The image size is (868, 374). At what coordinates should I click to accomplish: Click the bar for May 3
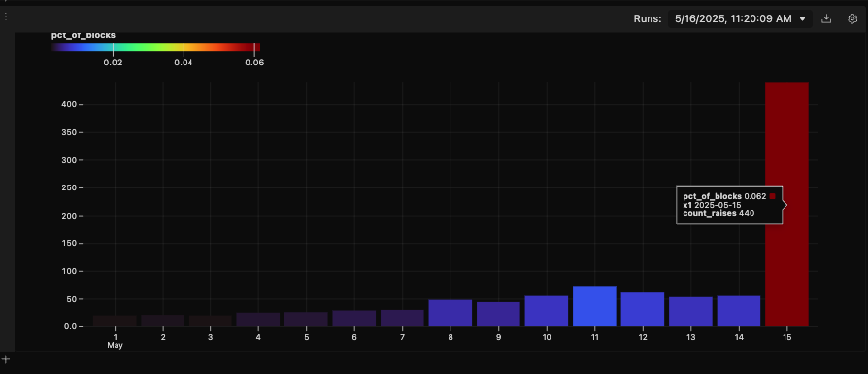(x=211, y=321)
